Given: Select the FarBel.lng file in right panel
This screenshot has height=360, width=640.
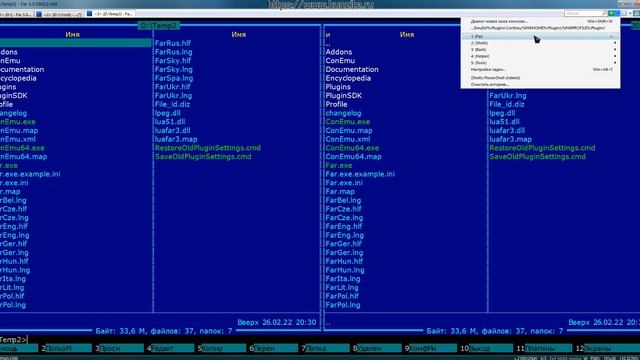Looking at the screenshot, I should 343,200.
